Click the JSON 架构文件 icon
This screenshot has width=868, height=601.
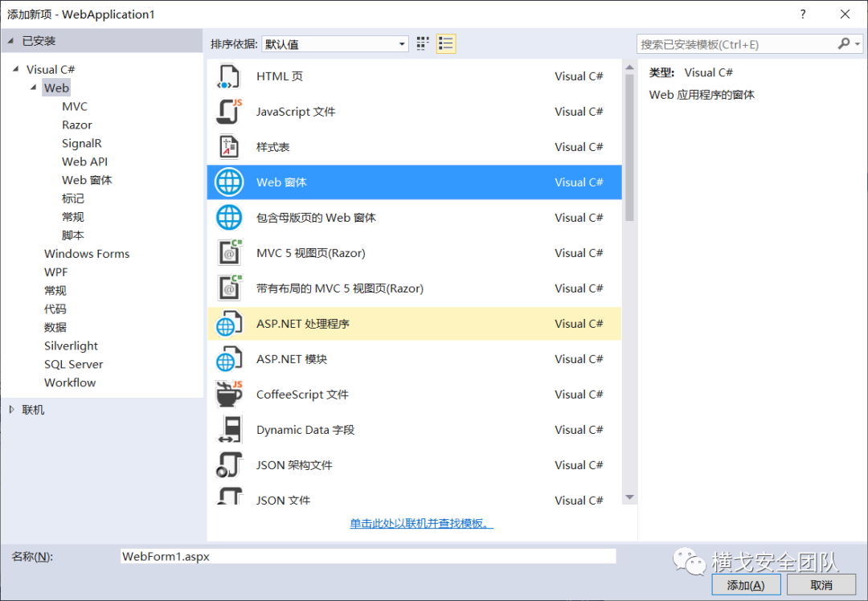(229, 465)
